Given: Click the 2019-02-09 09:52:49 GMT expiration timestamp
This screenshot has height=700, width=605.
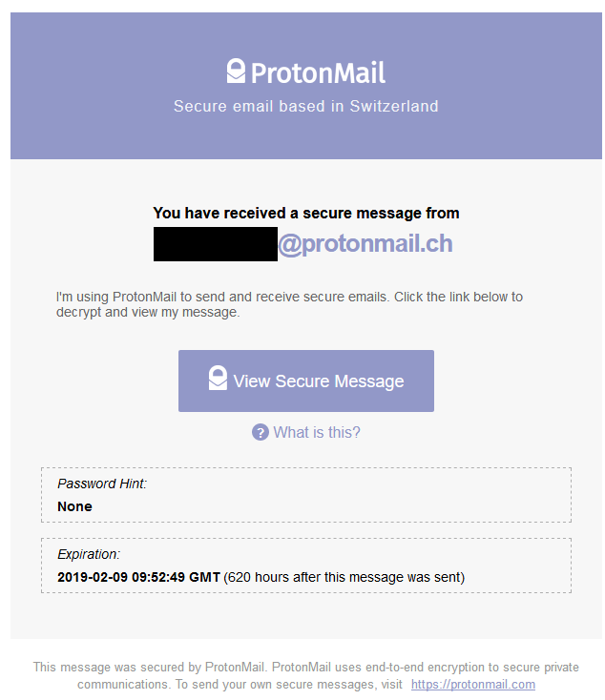Looking at the screenshot, I should coord(138,577).
